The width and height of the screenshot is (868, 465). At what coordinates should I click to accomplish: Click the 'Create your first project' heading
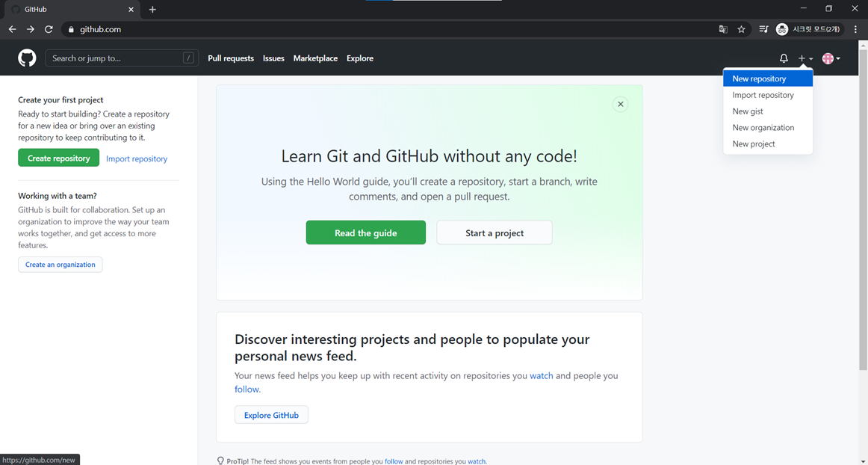point(61,99)
